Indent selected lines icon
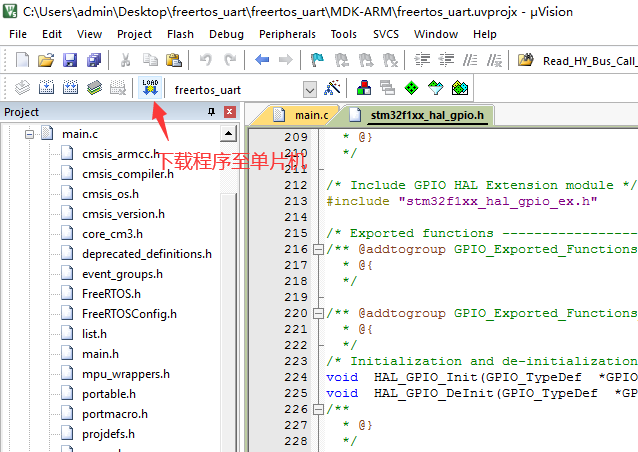This screenshot has height=452, width=638. (x=422, y=60)
